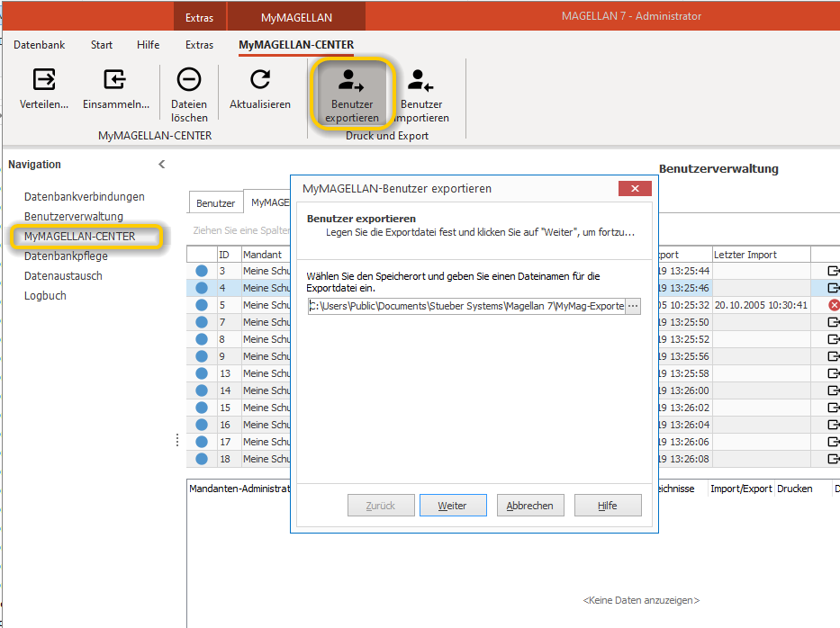Click Abbrechen in the export dialog
The width and height of the screenshot is (840, 628).
point(529,506)
